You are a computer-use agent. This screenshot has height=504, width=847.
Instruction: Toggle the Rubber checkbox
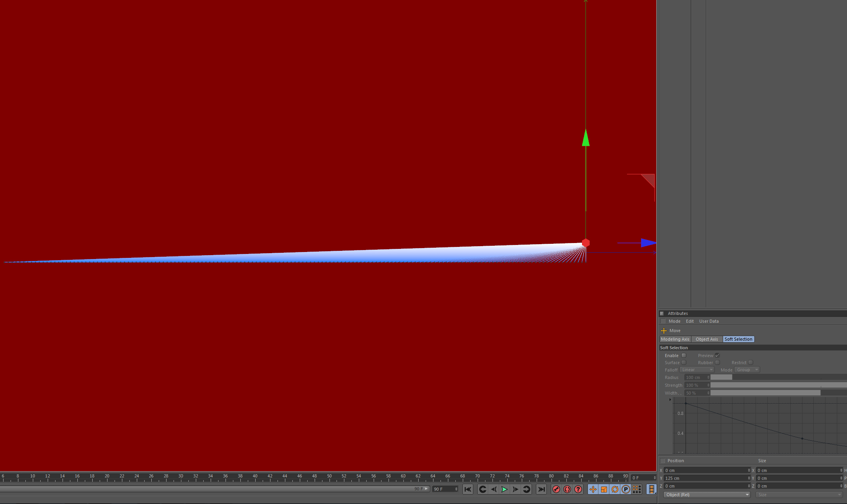[x=717, y=363]
